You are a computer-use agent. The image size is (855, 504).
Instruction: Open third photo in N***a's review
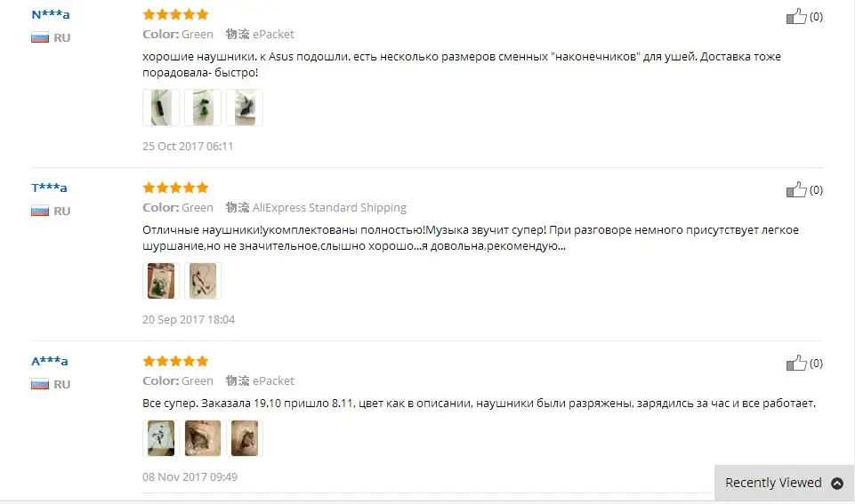click(245, 108)
